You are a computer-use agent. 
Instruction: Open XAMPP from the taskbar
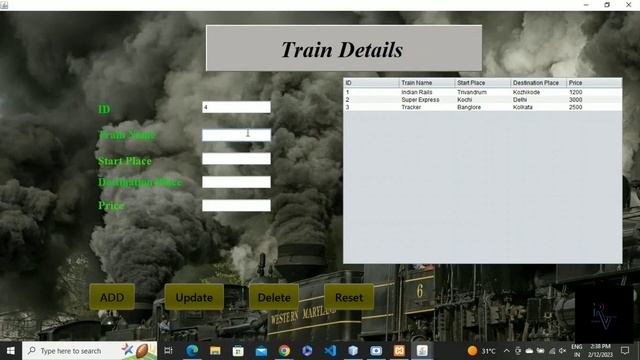pyautogui.click(x=399, y=351)
